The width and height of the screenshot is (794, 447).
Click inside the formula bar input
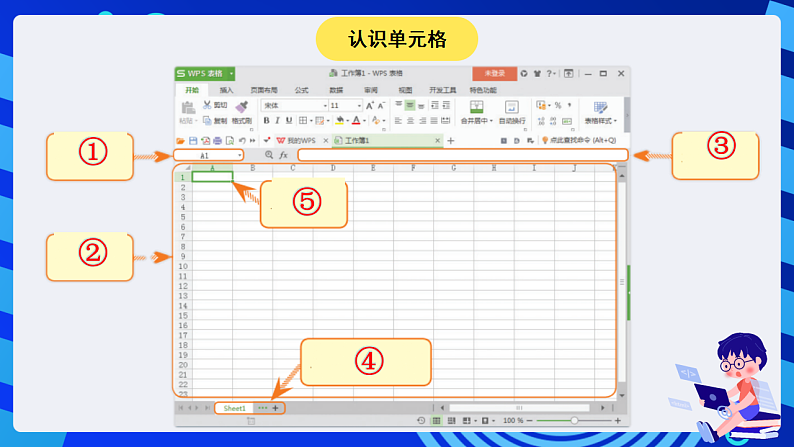[463, 155]
